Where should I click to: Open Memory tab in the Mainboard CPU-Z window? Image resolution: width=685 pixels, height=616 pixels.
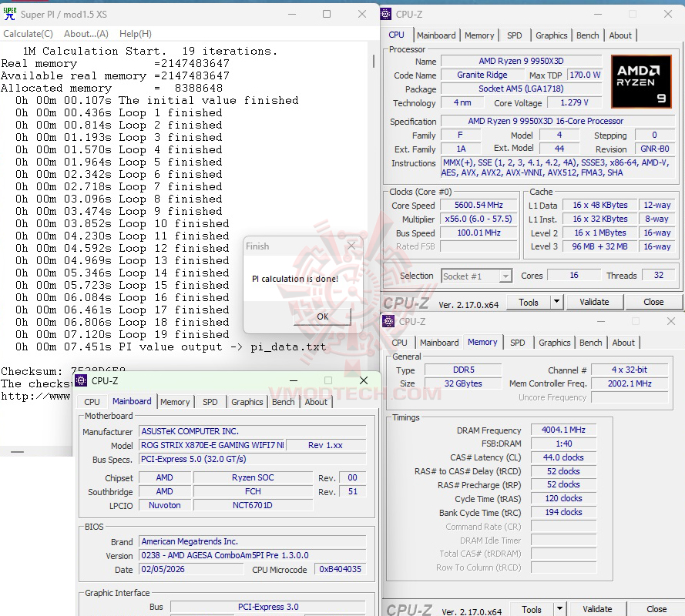175,402
